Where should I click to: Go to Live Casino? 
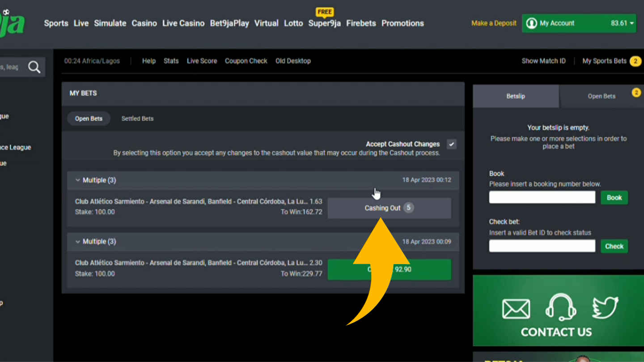coord(183,23)
